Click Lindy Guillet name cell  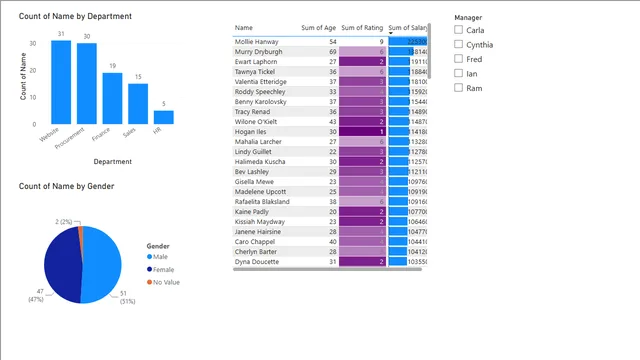253,152
